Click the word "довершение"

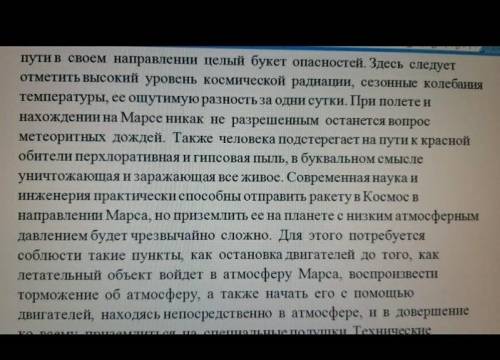433,312
